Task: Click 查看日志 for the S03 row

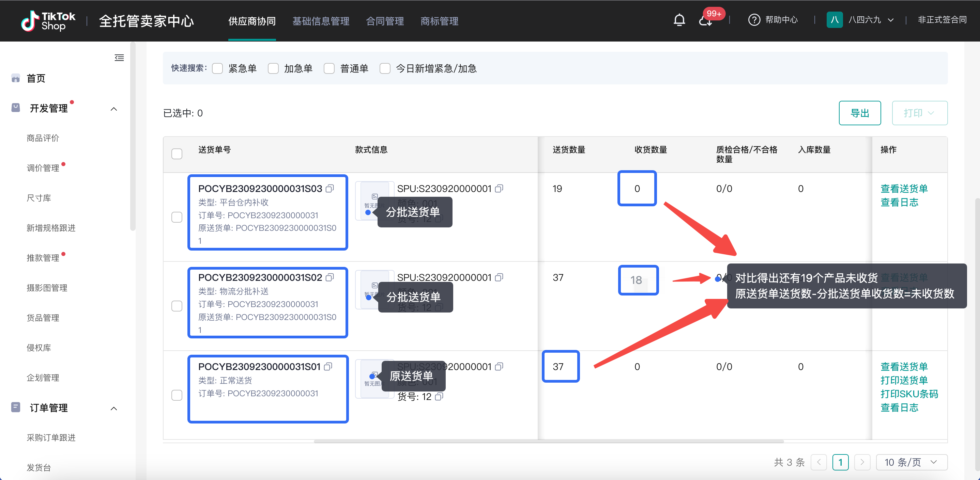Action: pyautogui.click(x=899, y=202)
